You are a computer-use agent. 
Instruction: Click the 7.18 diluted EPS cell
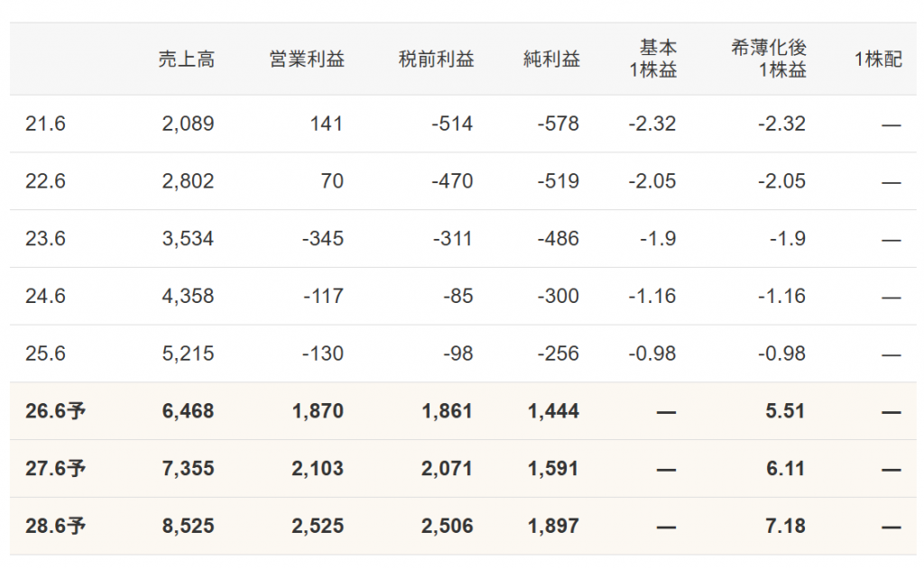(x=786, y=526)
